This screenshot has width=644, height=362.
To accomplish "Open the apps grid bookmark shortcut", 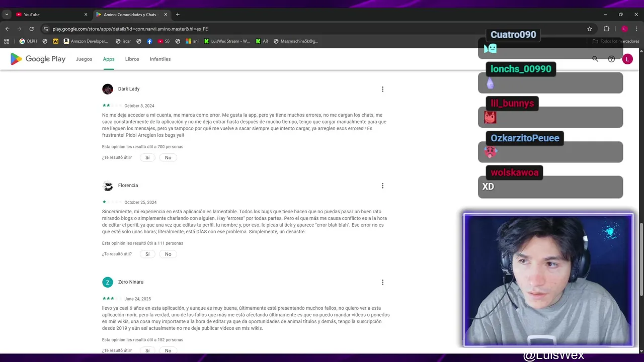I will [x=7, y=41].
